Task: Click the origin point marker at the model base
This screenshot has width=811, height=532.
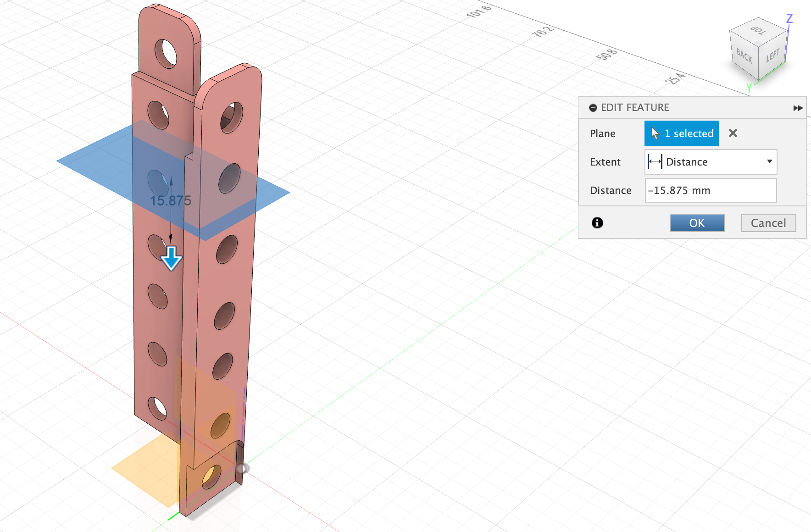Action: [242, 468]
